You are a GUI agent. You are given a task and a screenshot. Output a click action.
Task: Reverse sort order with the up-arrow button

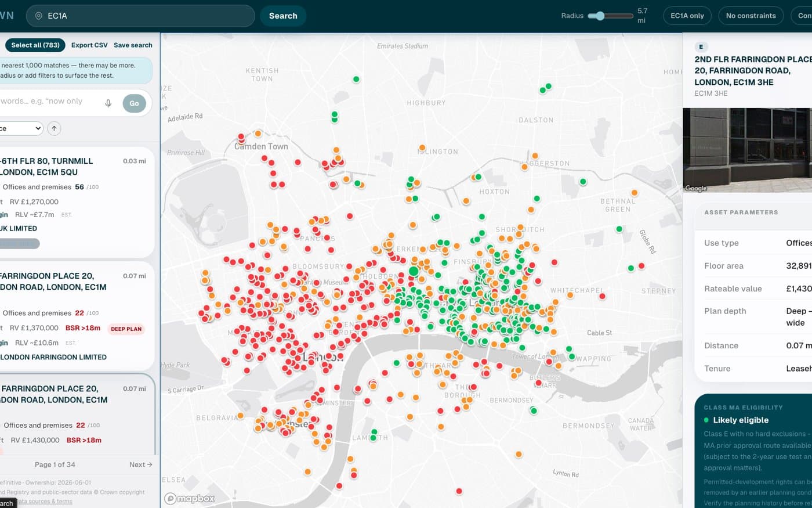pos(54,128)
